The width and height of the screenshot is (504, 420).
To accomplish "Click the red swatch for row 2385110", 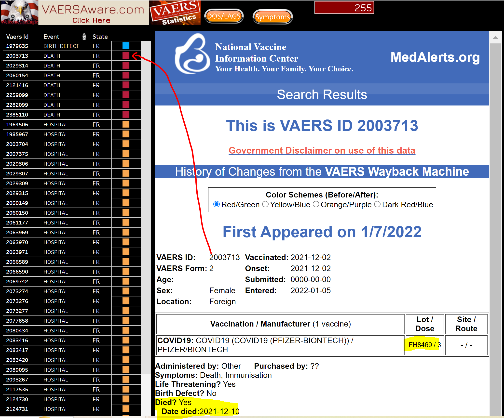I will pos(126,114).
